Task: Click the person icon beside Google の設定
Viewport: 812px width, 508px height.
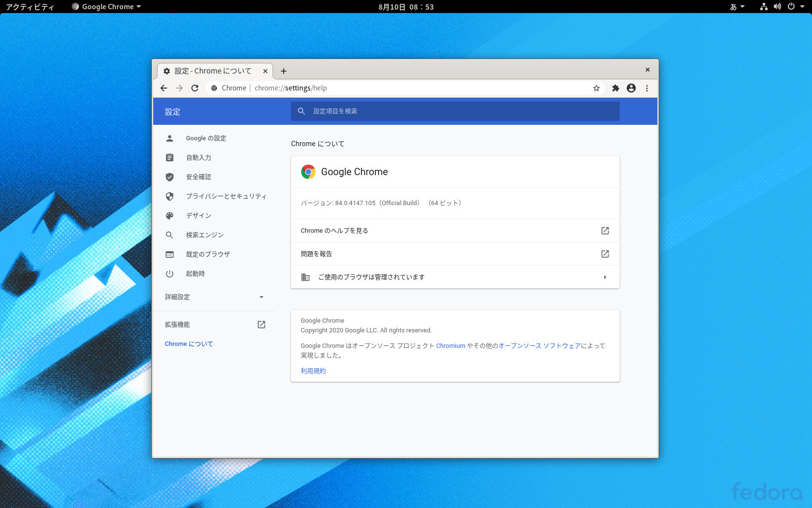Action: [170, 138]
